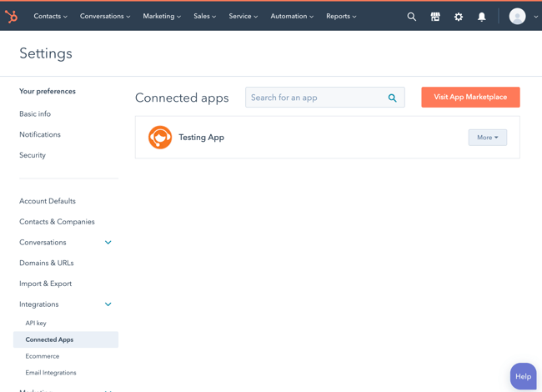Viewport: 542px width, 392px height.
Task: Select API key in sidebar
Action: click(x=36, y=324)
